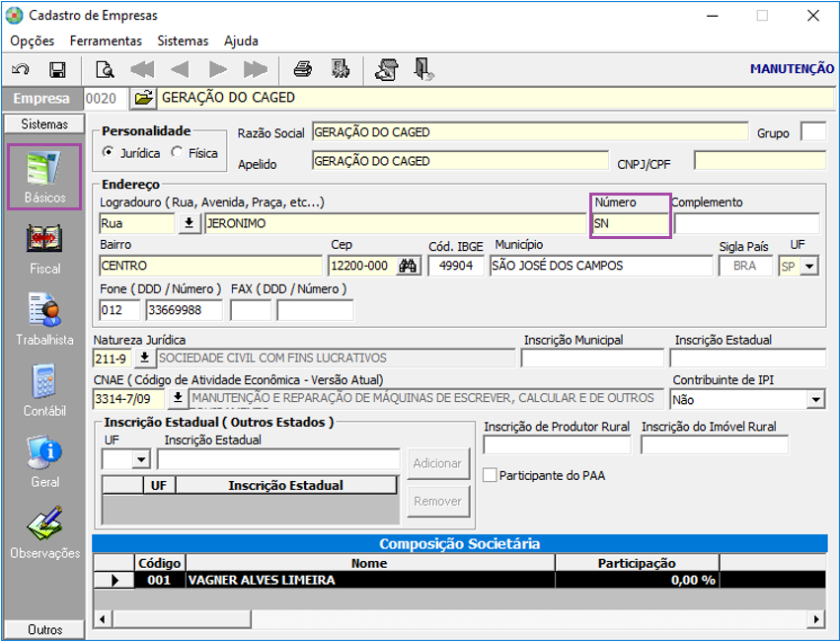Check the Participante do PAA checkbox

pyautogui.click(x=490, y=475)
